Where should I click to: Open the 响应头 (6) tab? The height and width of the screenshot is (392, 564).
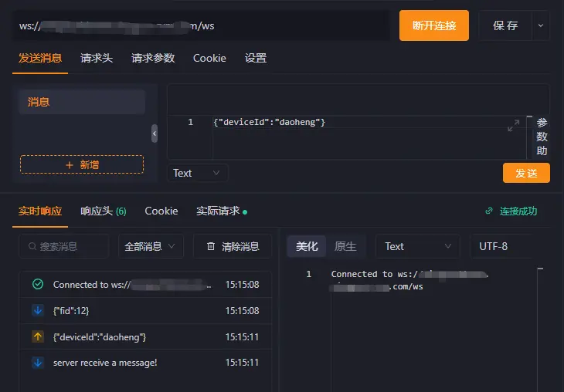(x=104, y=211)
